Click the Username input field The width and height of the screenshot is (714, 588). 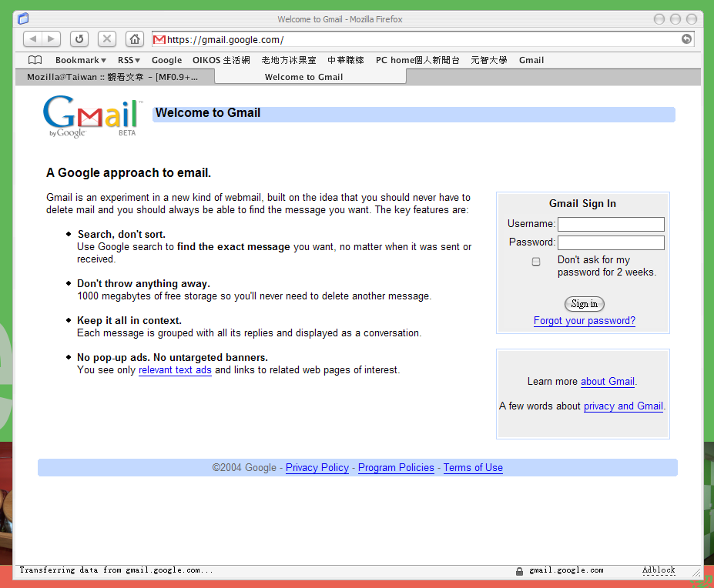click(610, 224)
